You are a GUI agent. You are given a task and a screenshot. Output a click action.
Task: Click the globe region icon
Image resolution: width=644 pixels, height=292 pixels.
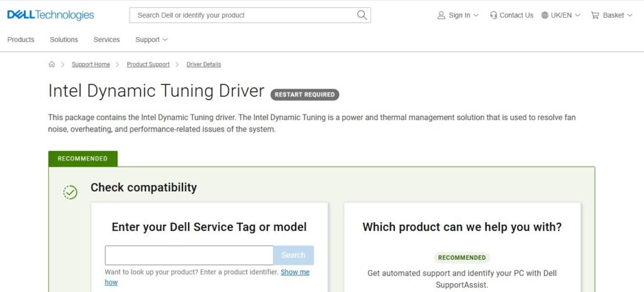545,15
